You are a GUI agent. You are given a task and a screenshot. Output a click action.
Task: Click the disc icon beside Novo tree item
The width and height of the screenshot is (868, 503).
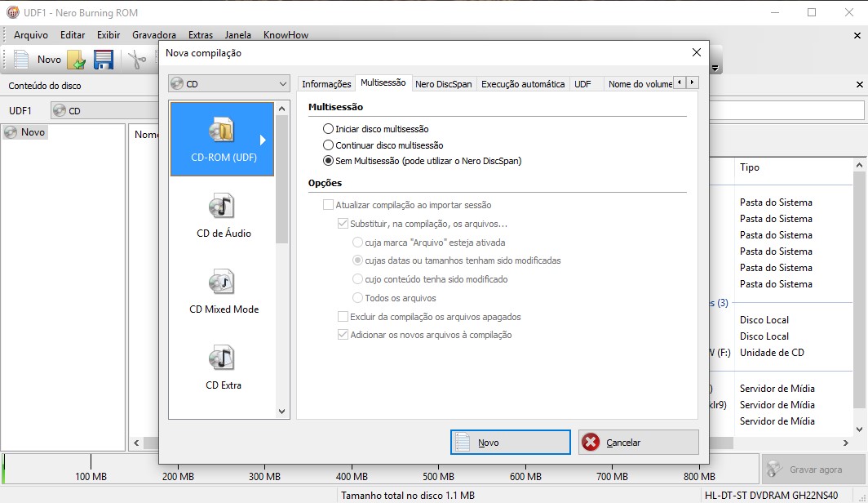point(11,132)
